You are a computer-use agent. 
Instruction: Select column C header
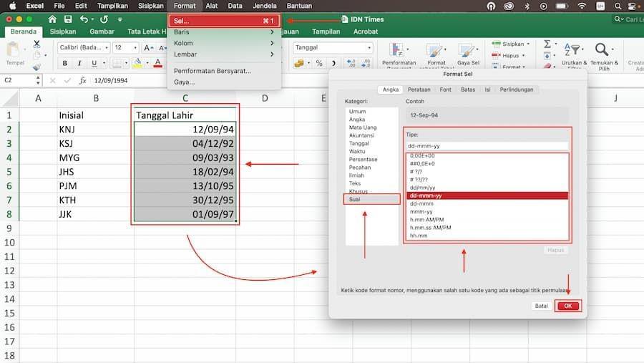pyautogui.click(x=185, y=98)
